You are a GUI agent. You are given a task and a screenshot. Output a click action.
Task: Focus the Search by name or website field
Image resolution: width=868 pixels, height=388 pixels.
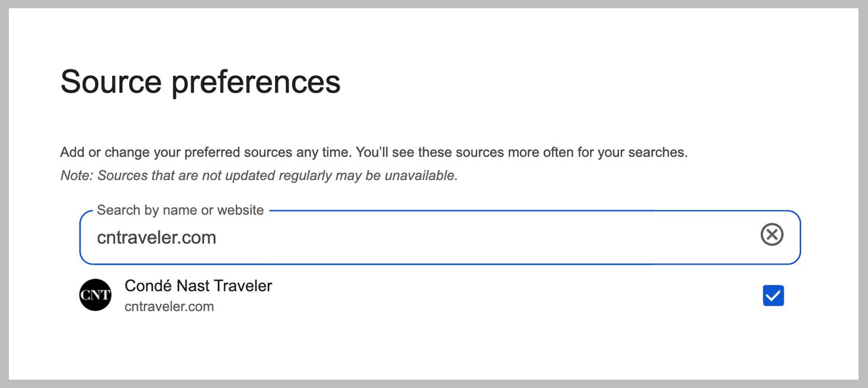click(415, 238)
